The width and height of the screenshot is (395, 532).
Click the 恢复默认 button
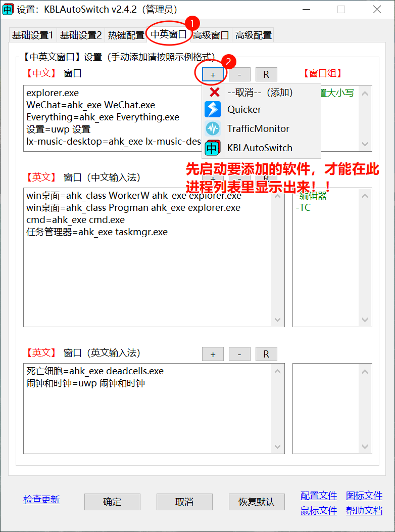(x=257, y=502)
